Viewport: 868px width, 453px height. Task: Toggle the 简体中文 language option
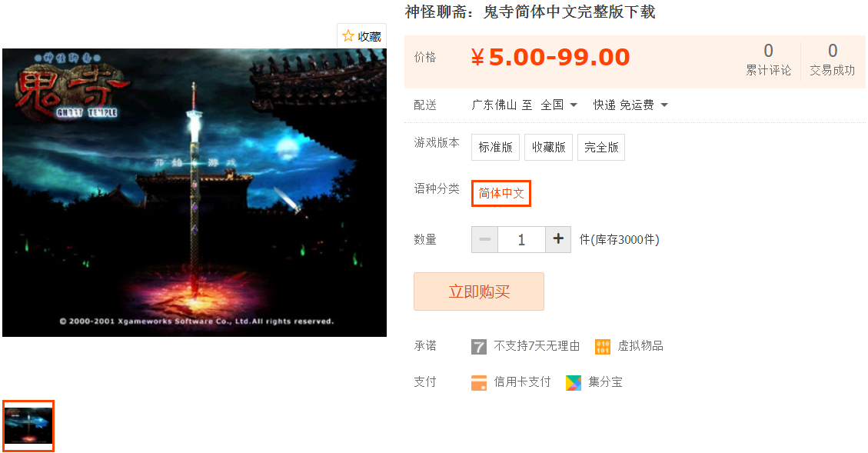[501, 193]
